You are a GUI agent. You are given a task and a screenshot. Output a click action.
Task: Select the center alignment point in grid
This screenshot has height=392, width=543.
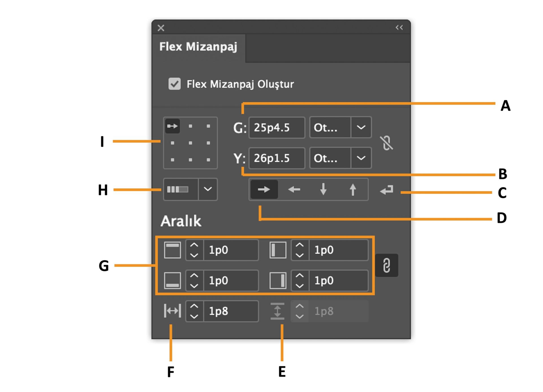point(190,143)
